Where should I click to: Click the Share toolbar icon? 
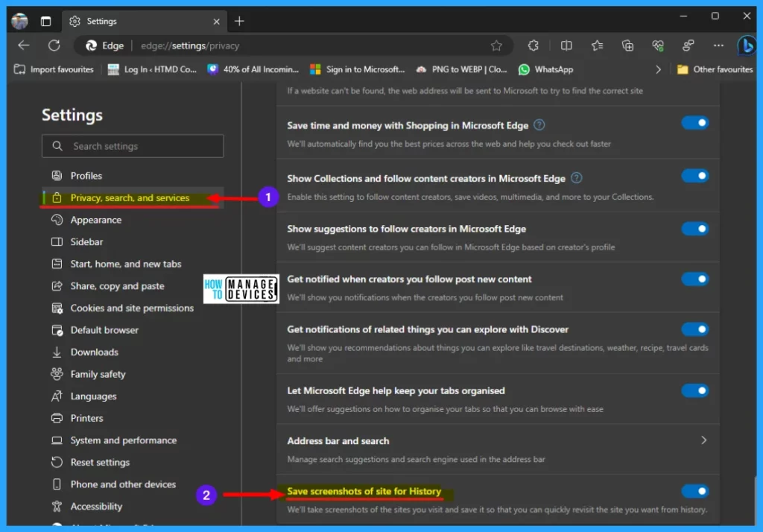[x=688, y=45]
